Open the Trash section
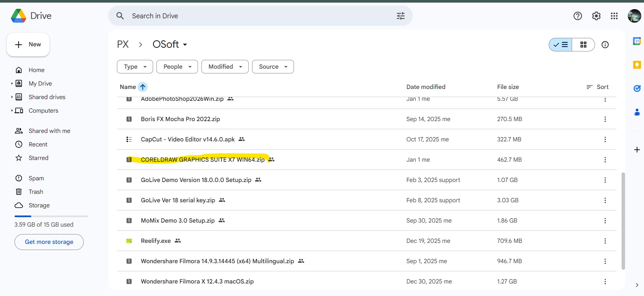Screen dimensions: 644x296 [x=36, y=192]
